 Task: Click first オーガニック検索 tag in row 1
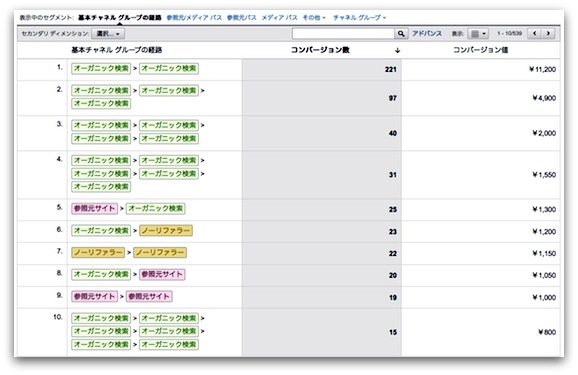click(x=101, y=68)
